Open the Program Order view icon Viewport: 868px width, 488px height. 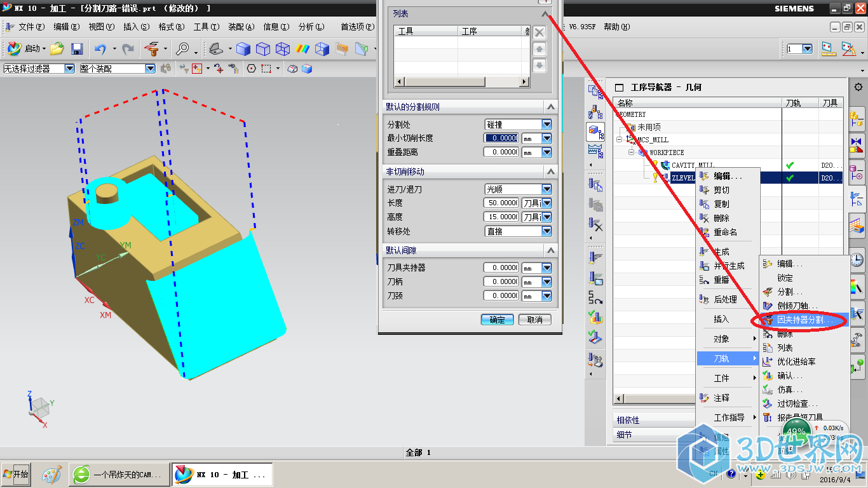[596, 91]
